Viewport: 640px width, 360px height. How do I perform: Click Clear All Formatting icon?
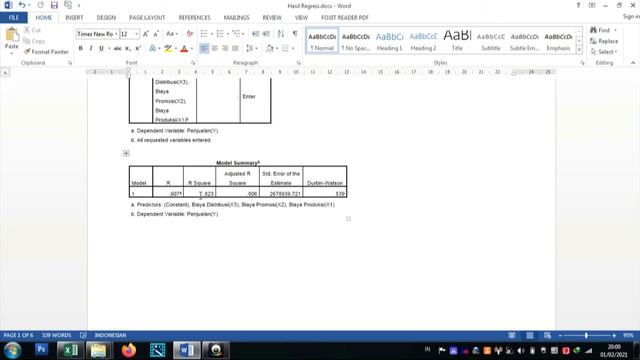189,34
